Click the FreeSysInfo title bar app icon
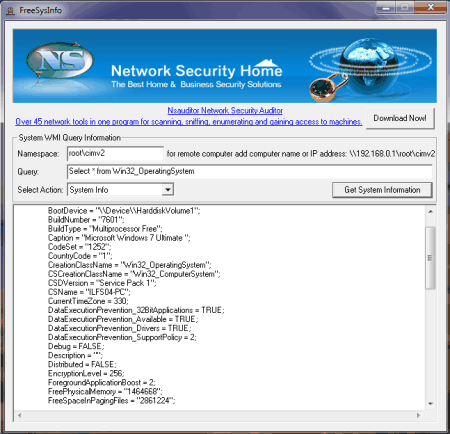This screenshot has height=434, width=450. [10, 10]
